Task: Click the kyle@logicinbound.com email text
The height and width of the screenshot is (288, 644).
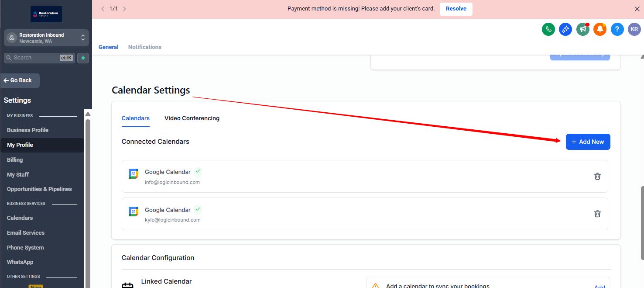Action: tap(173, 220)
